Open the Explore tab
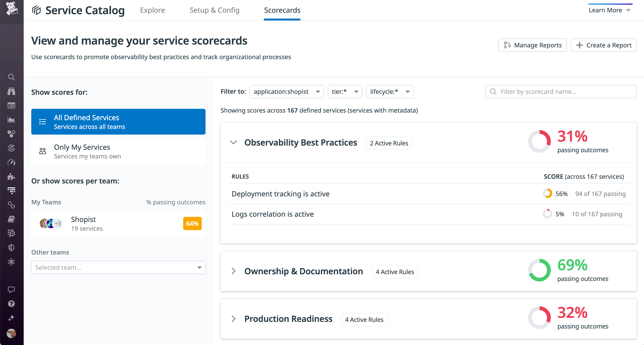644x345 pixels. click(x=152, y=10)
